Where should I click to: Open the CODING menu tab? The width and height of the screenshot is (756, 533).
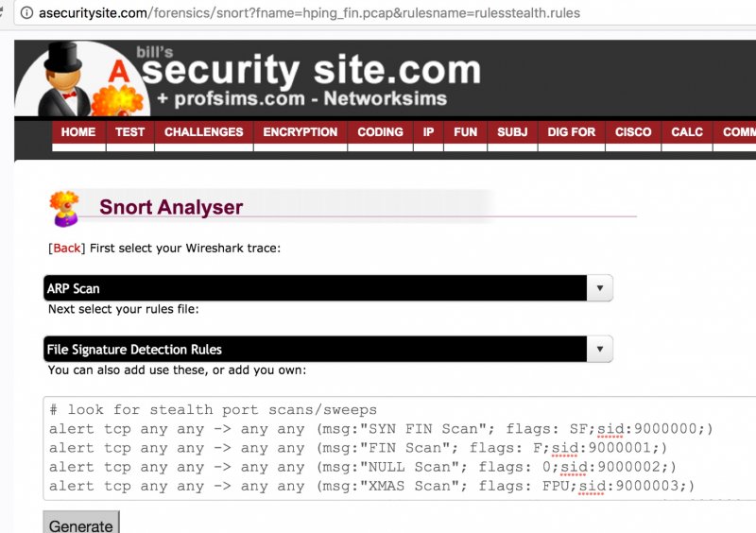pos(380,132)
